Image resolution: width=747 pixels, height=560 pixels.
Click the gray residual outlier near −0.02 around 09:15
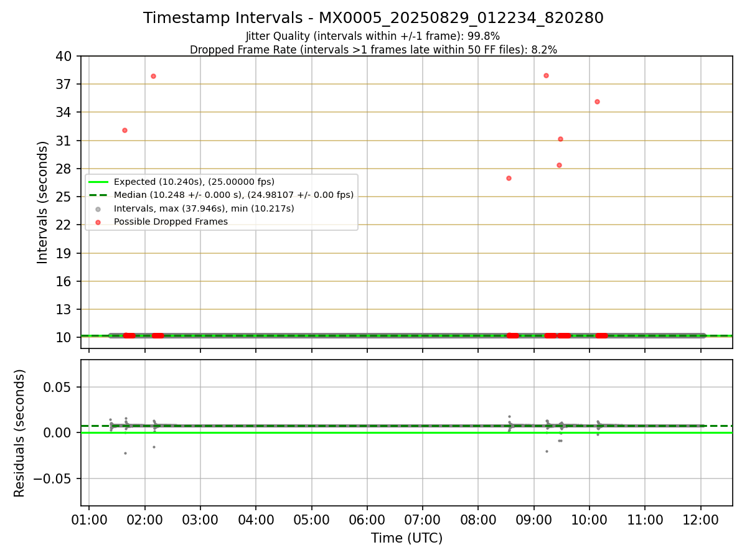547,451
